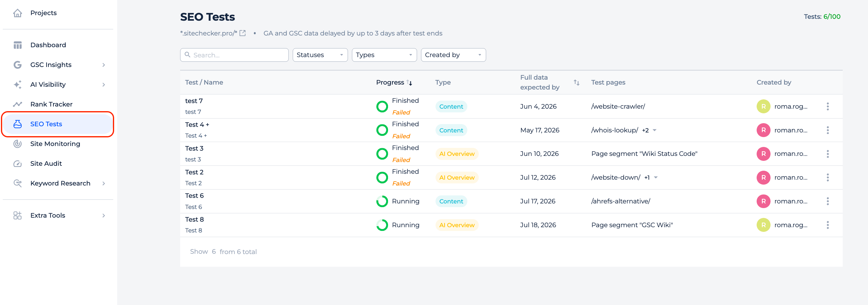Click the Keyword Research icon
This screenshot has width=868, height=305.
(18, 183)
